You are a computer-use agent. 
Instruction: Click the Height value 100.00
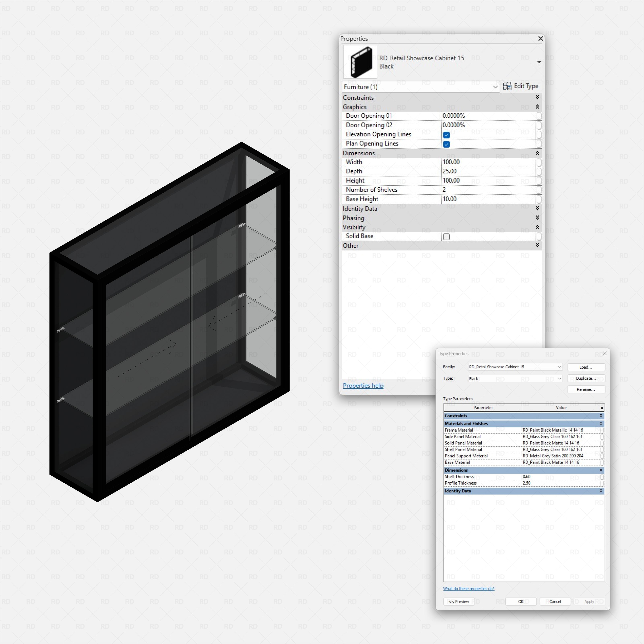(x=488, y=181)
